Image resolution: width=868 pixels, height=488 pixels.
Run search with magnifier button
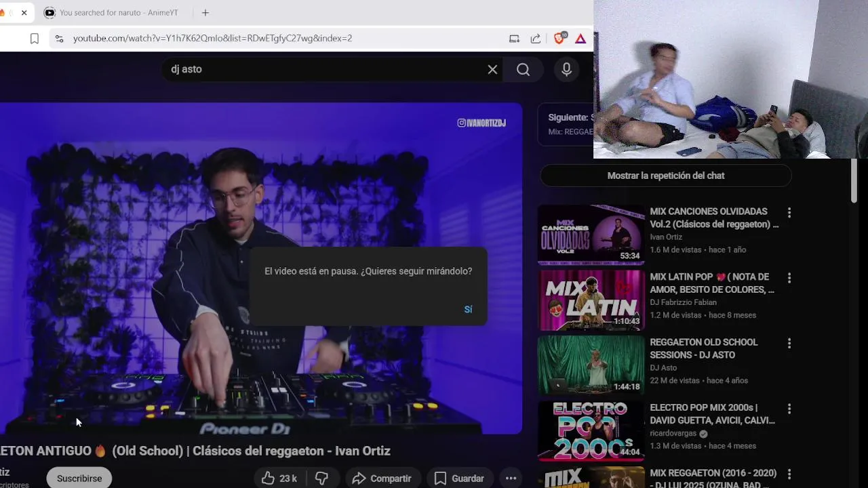click(523, 69)
